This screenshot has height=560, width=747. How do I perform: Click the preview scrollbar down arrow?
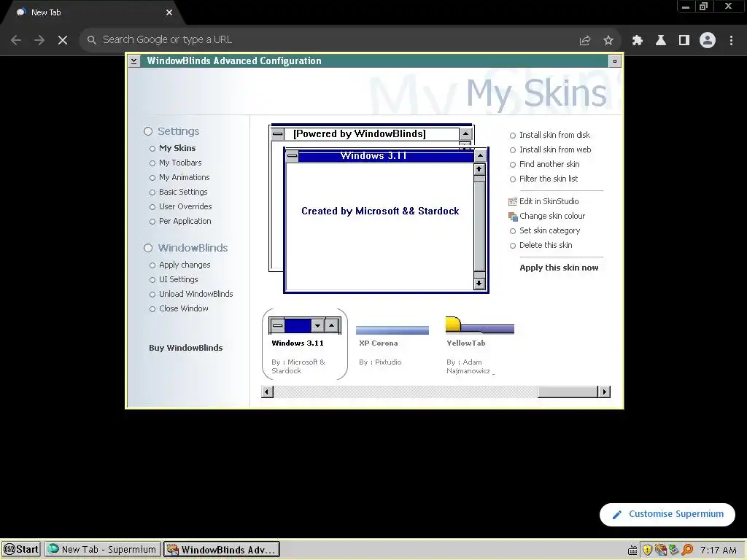[x=479, y=284]
